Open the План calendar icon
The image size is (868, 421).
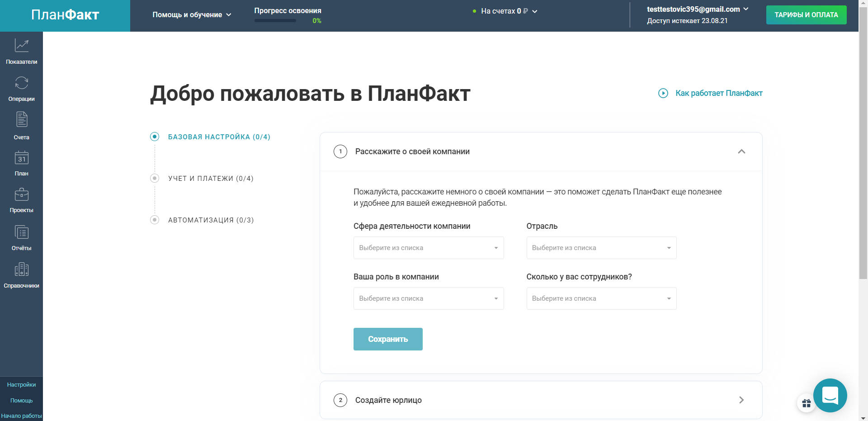pyautogui.click(x=22, y=157)
